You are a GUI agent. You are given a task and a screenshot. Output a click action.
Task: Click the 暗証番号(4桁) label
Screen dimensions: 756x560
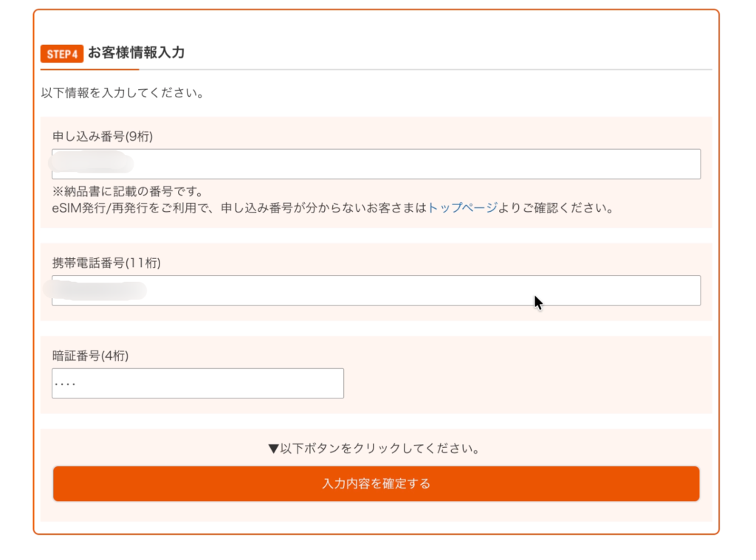pos(92,356)
